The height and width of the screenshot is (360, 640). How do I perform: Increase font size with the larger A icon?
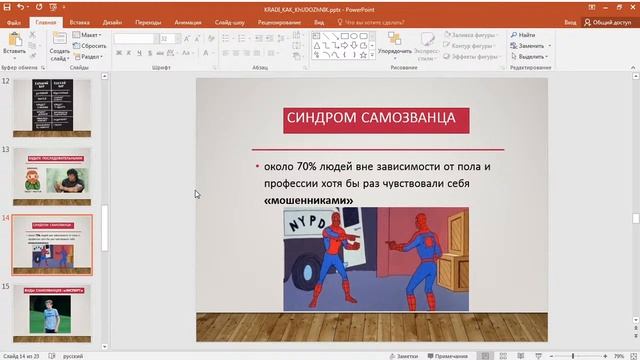tap(187, 39)
